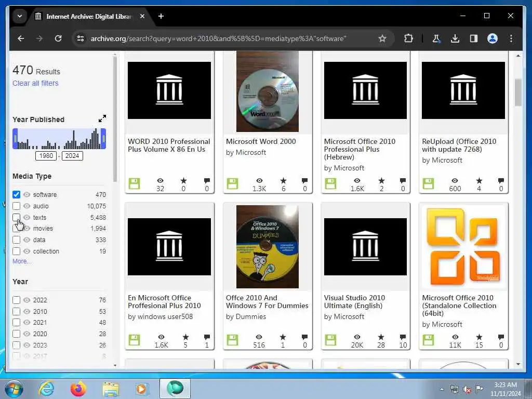The width and height of the screenshot is (532, 399).
Task: Click the 2024 end year field
Action: 72,156
